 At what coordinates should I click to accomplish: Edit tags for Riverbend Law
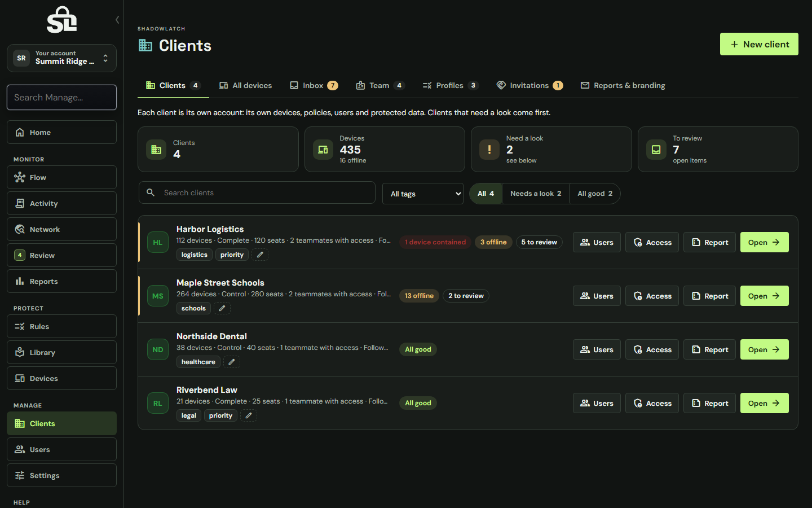click(249, 416)
